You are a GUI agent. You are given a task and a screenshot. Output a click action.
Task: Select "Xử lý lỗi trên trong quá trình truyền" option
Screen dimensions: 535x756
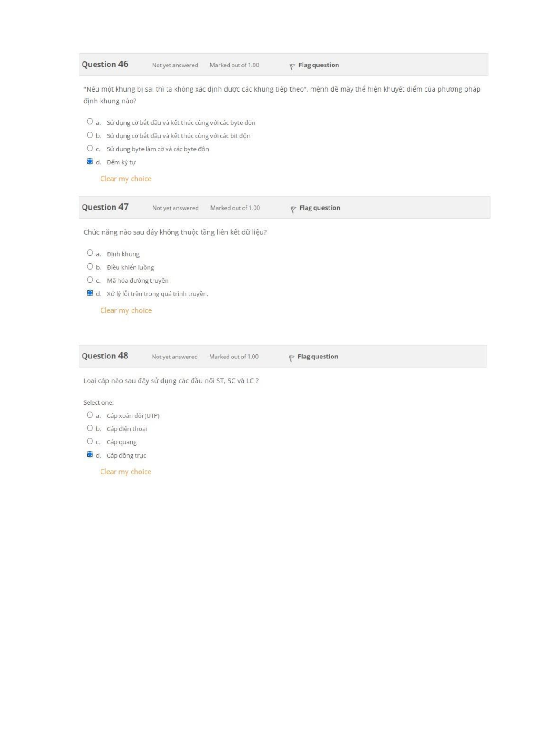(90, 293)
